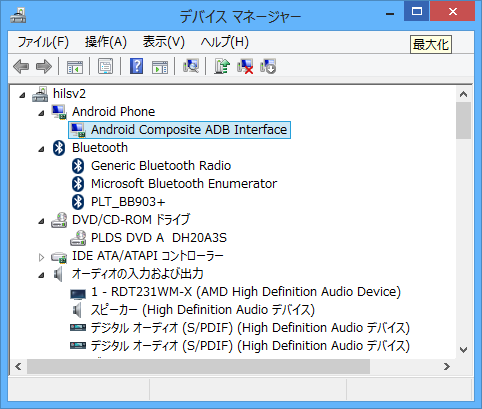Click the Android Phone category icon
The height and width of the screenshot is (409, 482).
pos(59,112)
